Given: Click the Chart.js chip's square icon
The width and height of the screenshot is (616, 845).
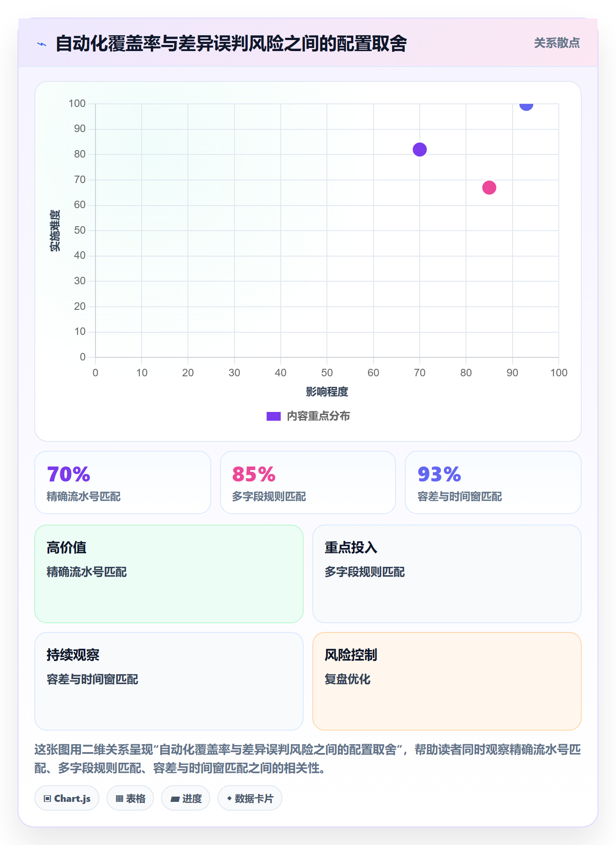Looking at the screenshot, I should pos(48,799).
